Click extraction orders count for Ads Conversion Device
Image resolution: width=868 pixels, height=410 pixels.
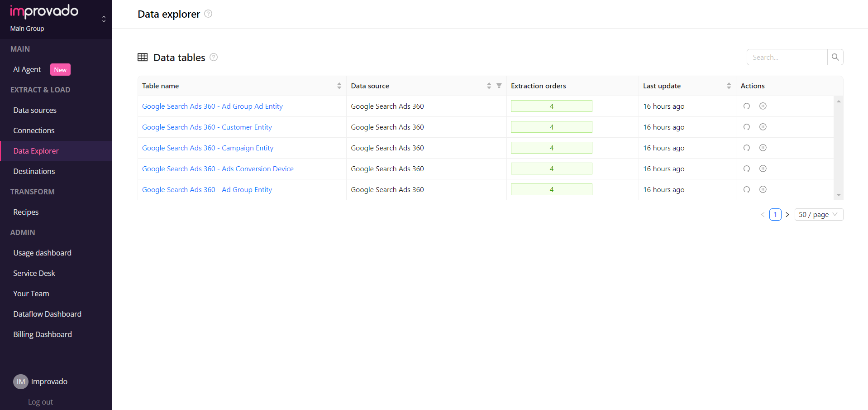(552, 169)
